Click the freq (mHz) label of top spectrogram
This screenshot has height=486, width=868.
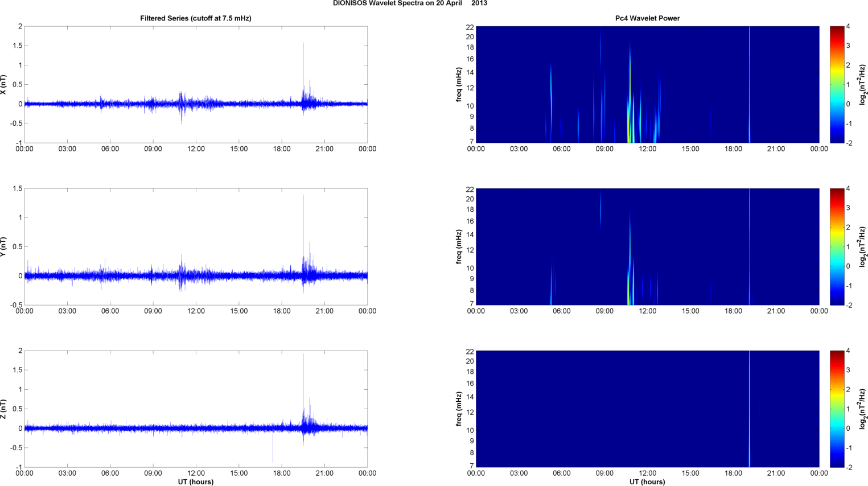pos(459,84)
